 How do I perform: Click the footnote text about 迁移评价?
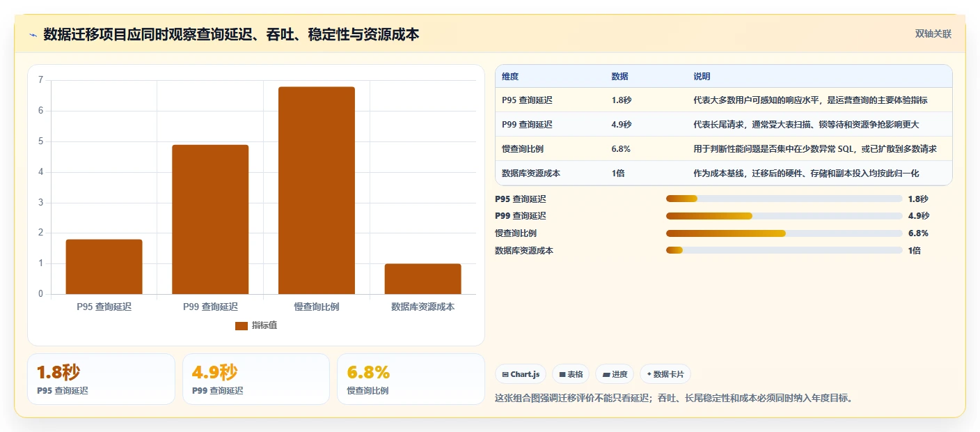pyautogui.click(x=674, y=399)
